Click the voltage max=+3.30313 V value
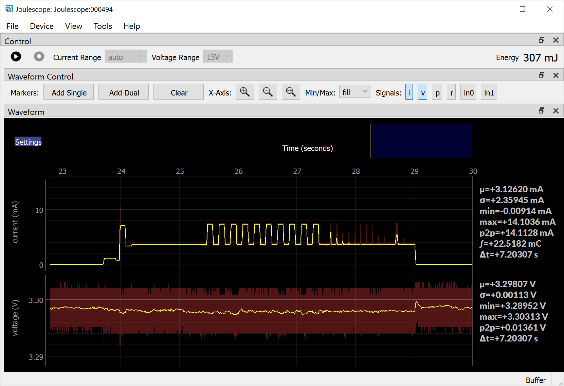564x386 pixels. pos(514,317)
